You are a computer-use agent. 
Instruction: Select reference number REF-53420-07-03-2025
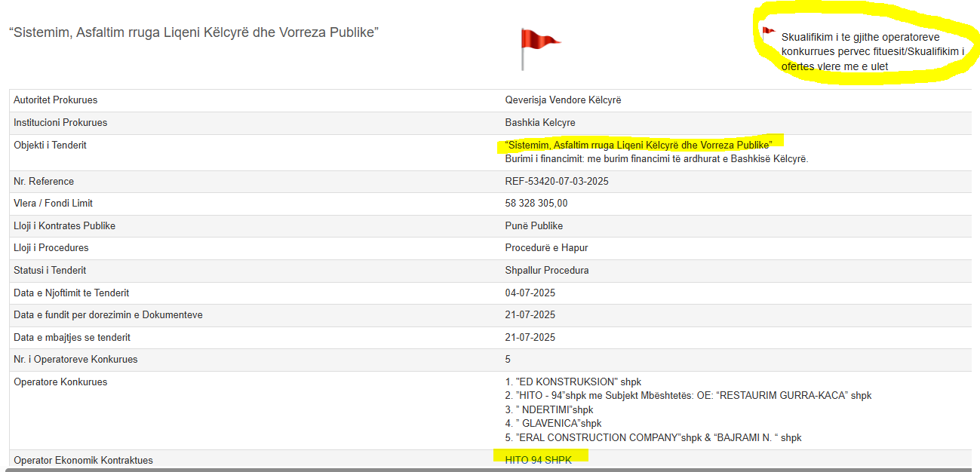(556, 182)
